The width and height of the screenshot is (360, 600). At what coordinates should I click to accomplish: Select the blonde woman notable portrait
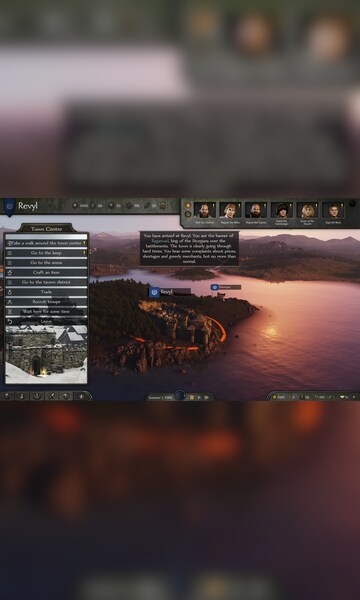[x=307, y=210]
